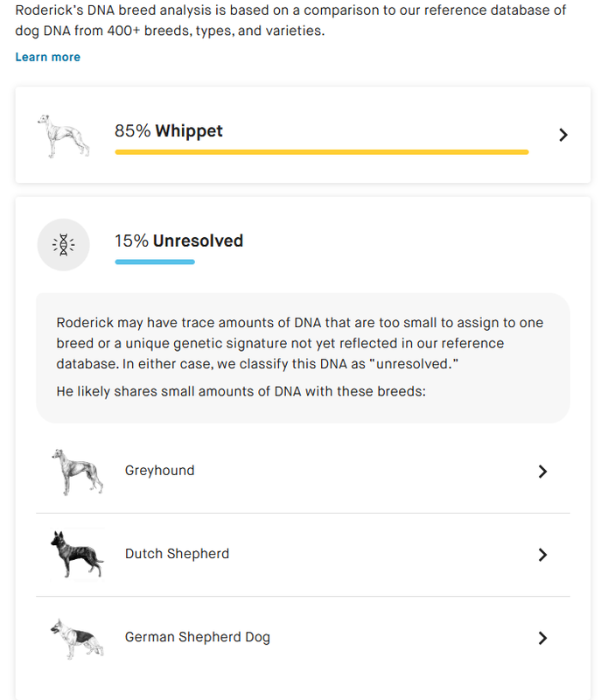Open the Learn more link

coord(48,57)
